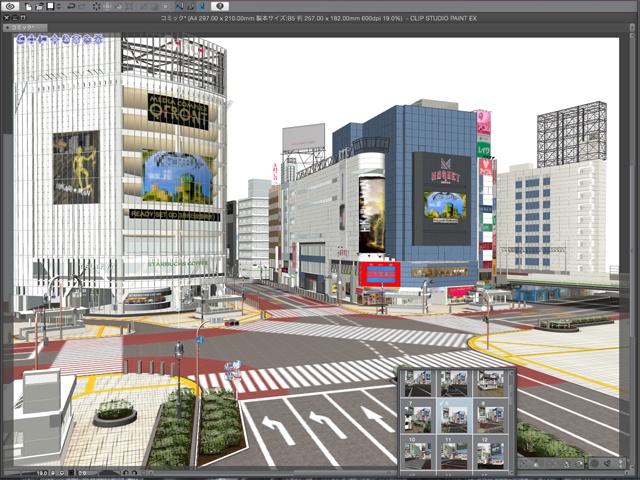This screenshot has height=480, width=640.
Task: Click sixth 3D object manipulator icon
Action: [77, 39]
